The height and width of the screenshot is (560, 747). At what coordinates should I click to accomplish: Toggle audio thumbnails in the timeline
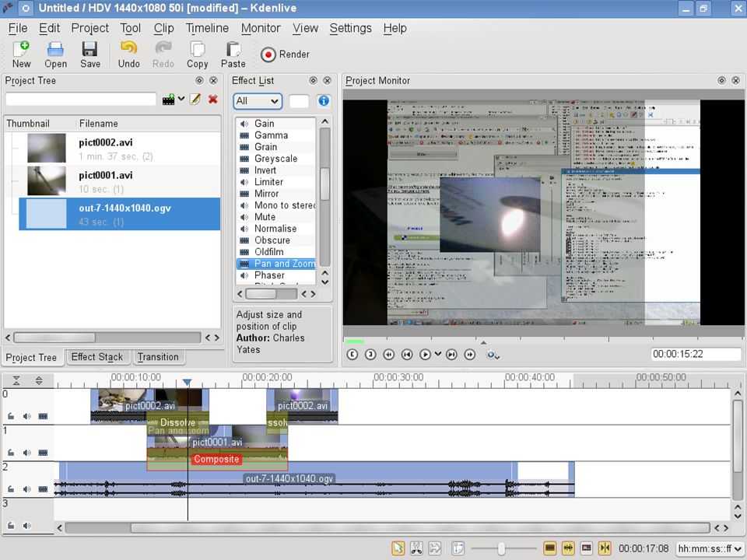coord(568,548)
